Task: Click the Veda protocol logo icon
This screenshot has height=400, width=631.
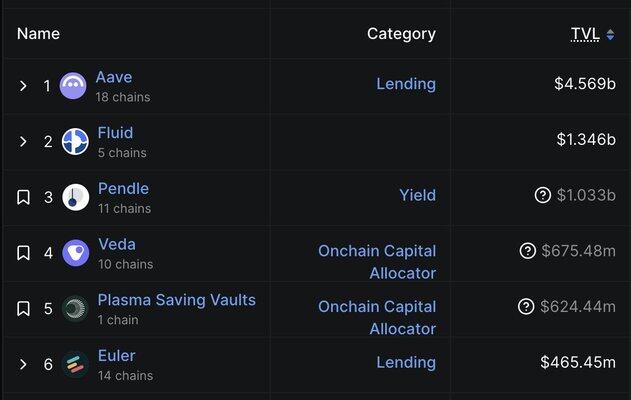Action: pyautogui.click(x=75, y=252)
